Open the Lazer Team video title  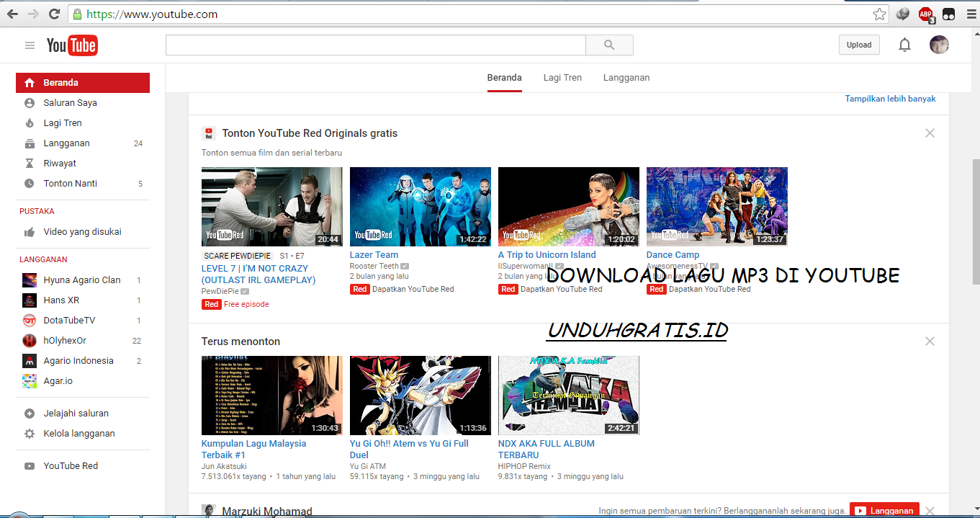coord(374,255)
